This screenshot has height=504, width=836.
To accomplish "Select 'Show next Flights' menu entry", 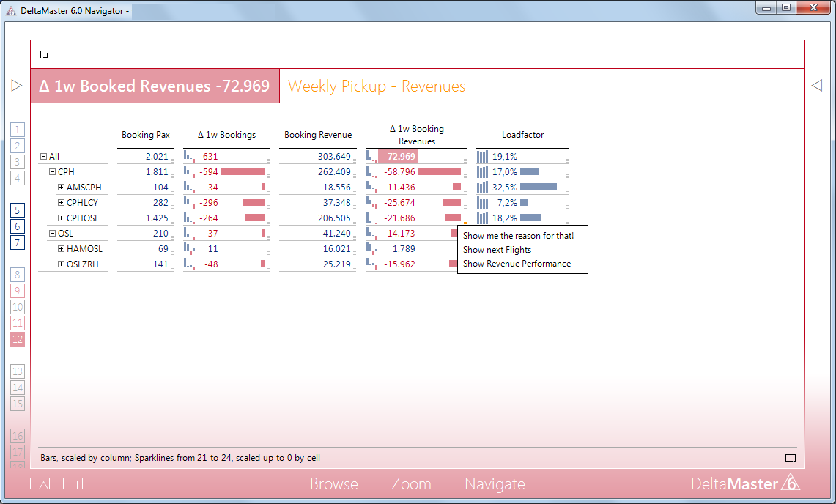I will tap(497, 250).
